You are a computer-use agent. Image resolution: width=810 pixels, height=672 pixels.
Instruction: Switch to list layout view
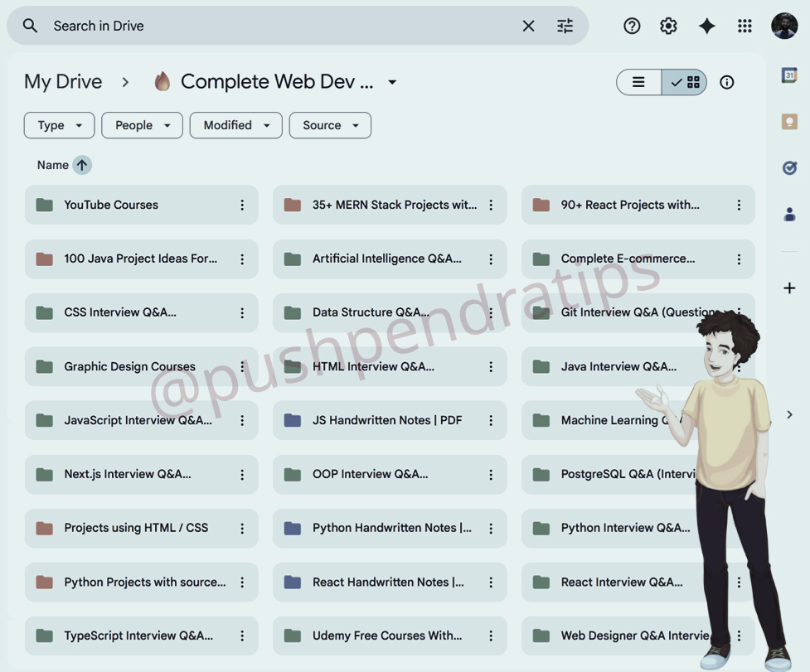638,82
